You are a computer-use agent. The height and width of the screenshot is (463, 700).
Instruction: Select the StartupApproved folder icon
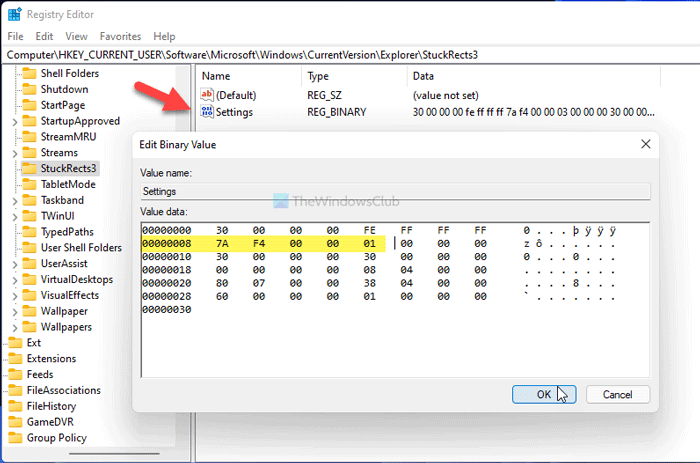pyautogui.click(x=29, y=121)
